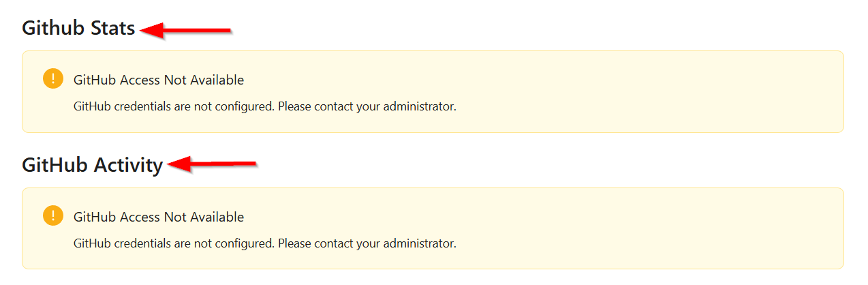Viewport: 868px width, 285px height.
Task: Click the red arrow beside Github Stats
Action: tap(186, 29)
